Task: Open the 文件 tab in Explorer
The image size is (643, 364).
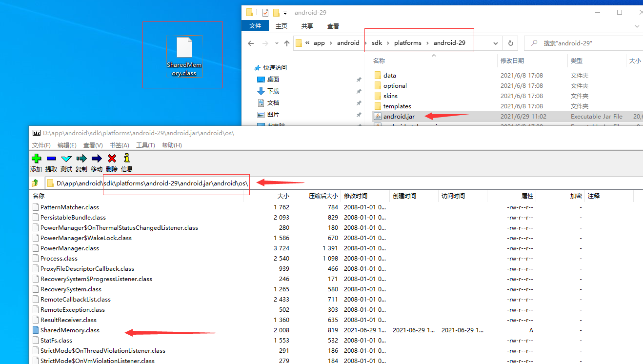Action: click(x=255, y=26)
